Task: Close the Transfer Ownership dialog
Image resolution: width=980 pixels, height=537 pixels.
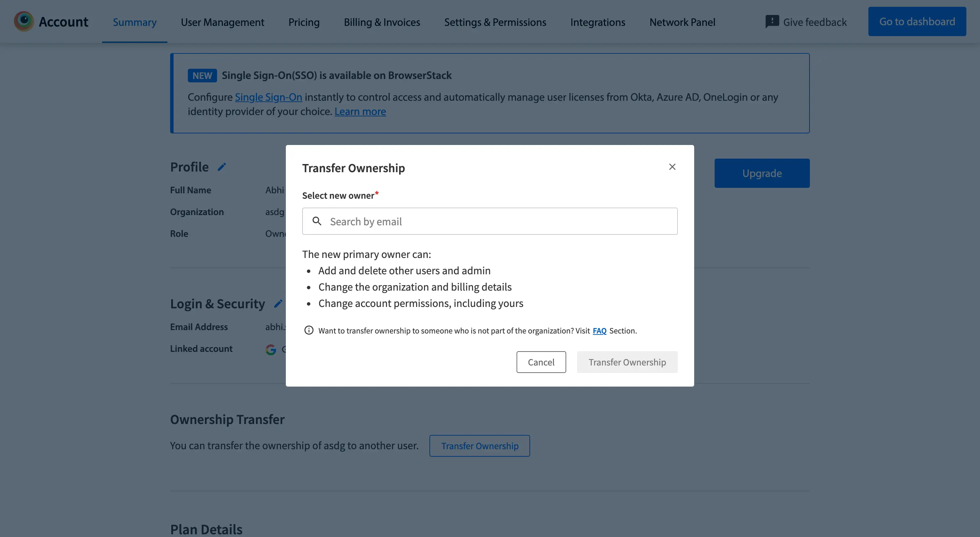Action: click(672, 167)
